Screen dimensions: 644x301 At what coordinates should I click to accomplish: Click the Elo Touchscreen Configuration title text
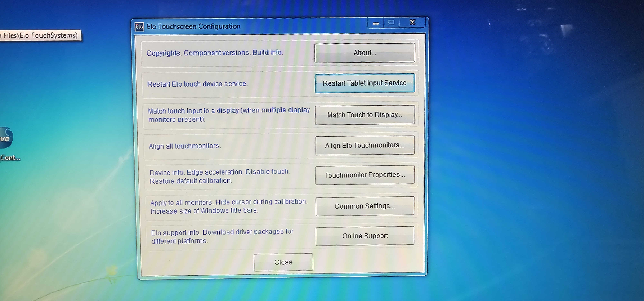194,26
